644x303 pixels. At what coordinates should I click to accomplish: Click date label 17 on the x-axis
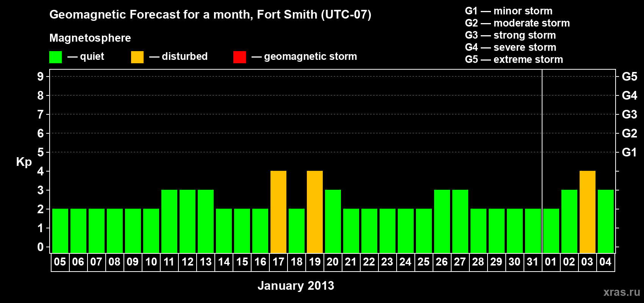point(278,262)
